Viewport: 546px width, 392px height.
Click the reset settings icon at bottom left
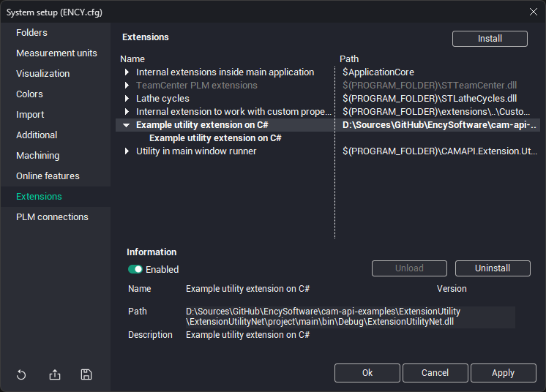(21, 375)
